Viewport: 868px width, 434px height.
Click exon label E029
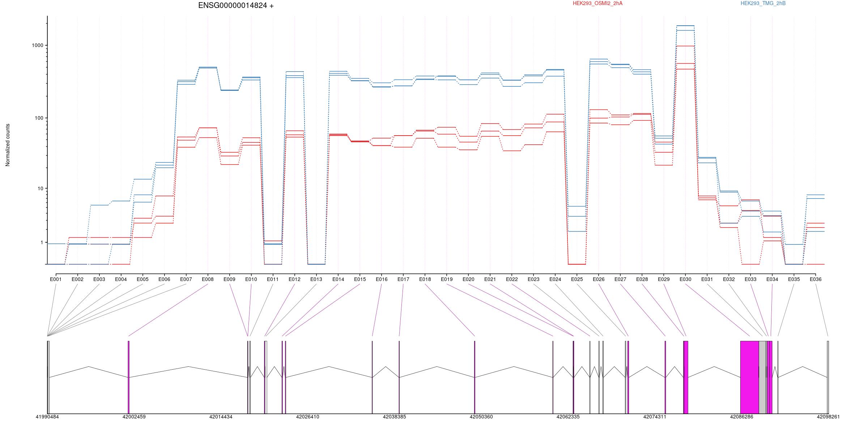pyautogui.click(x=664, y=279)
